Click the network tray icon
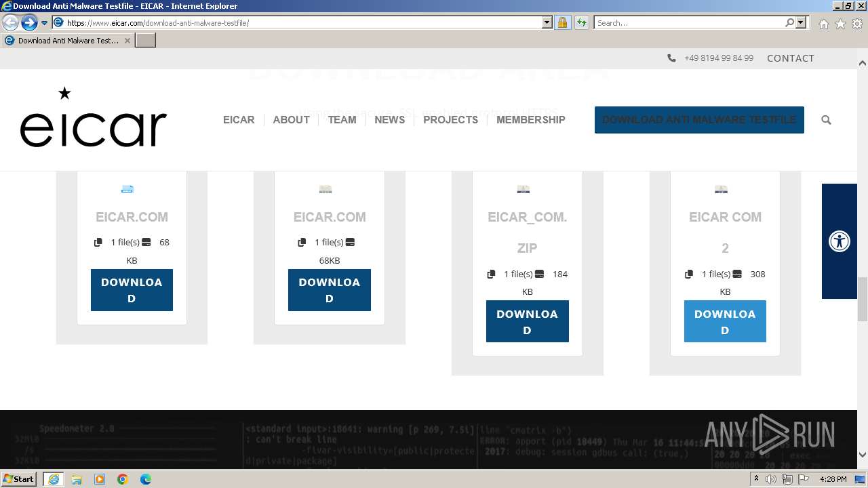868x488 pixels. click(787, 479)
